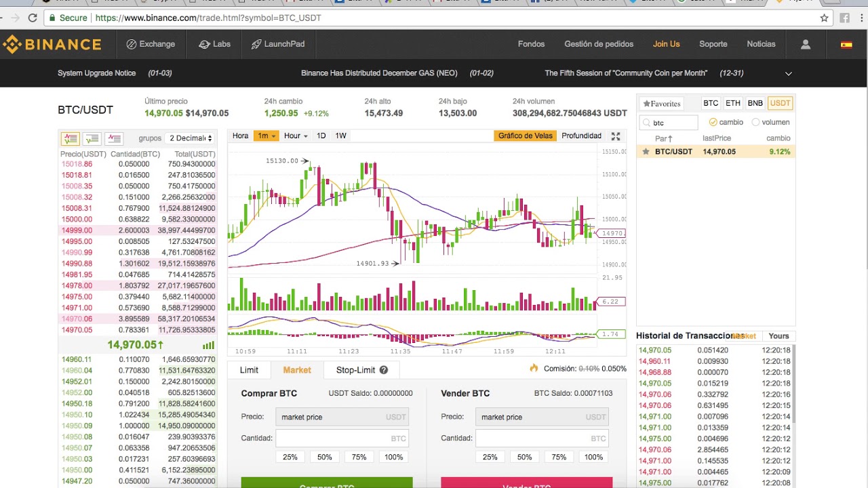This screenshot has width=868, height=488.
Task: Show sell orders only icon
Action: pos(114,138)
